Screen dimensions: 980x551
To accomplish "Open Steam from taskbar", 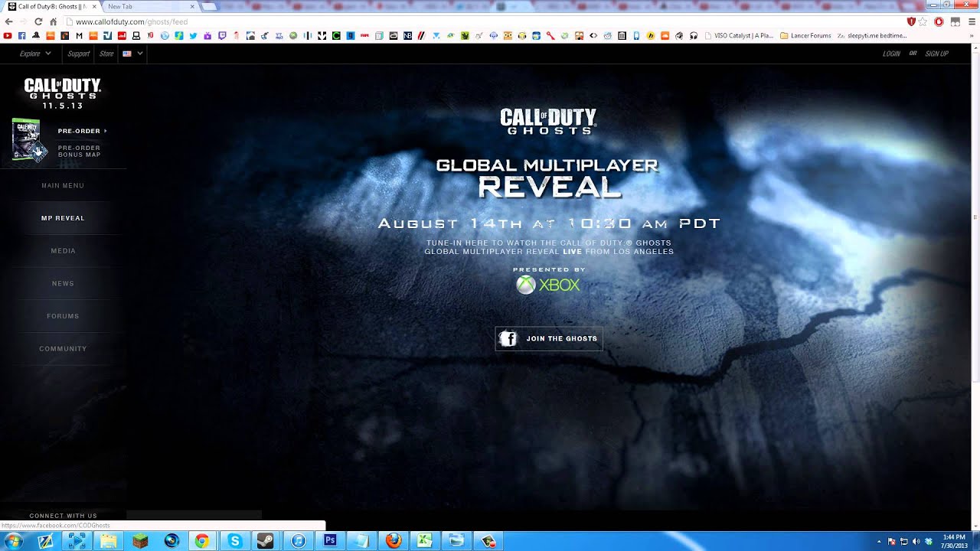I will tap(266, 541).
